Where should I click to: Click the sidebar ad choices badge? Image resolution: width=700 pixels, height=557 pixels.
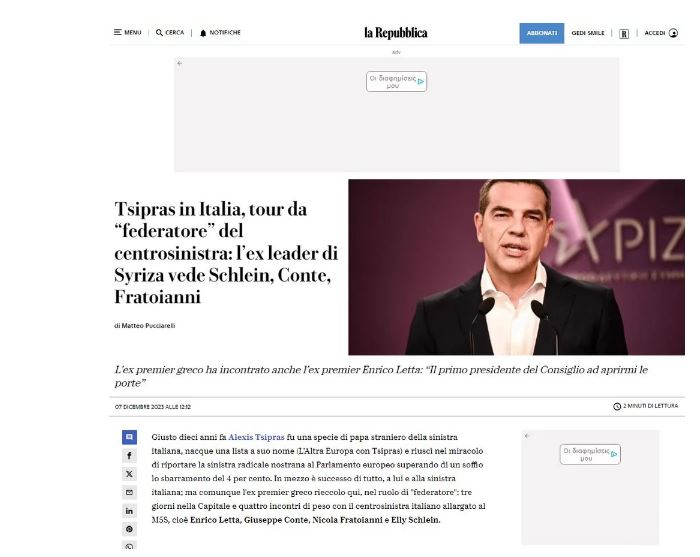coord(590,454)
